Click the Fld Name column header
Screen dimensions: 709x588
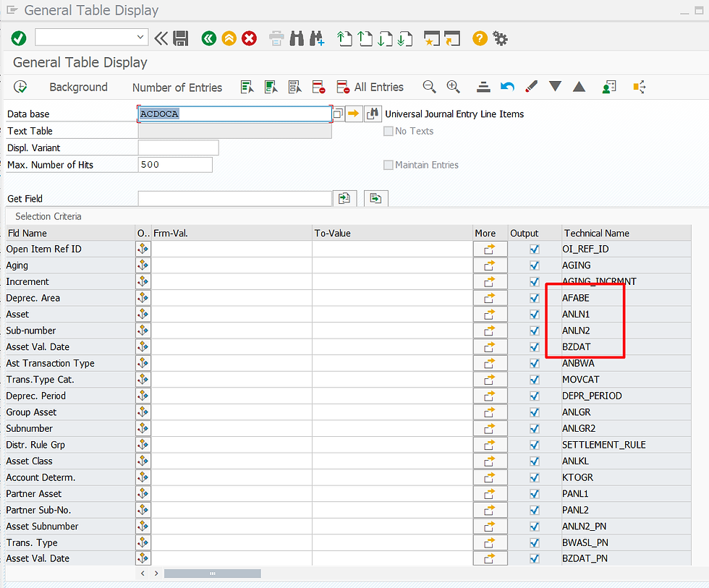[70, 233]
